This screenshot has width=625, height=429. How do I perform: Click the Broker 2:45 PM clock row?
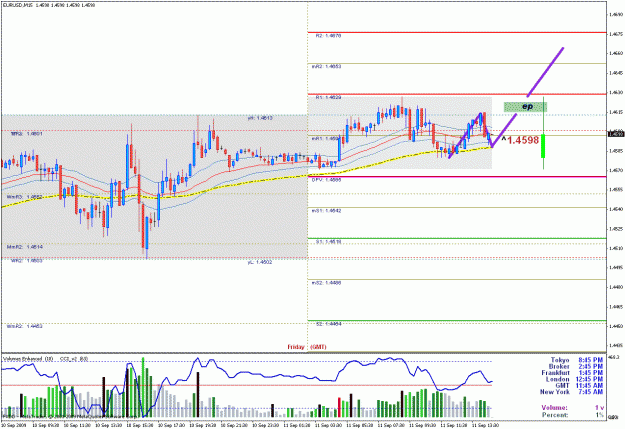tap(576, 366)
